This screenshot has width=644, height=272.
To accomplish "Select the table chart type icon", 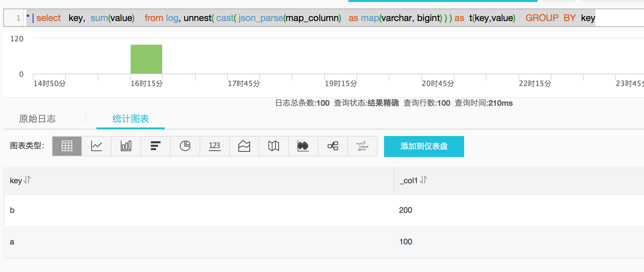I will click(67, 146).
